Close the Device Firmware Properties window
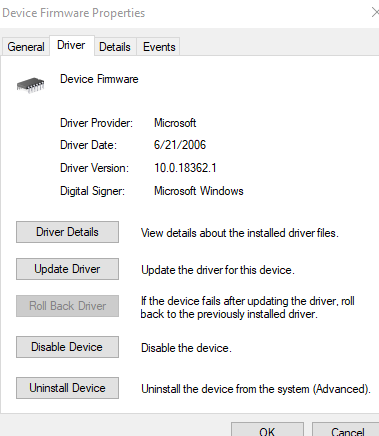 pos(375,13)
